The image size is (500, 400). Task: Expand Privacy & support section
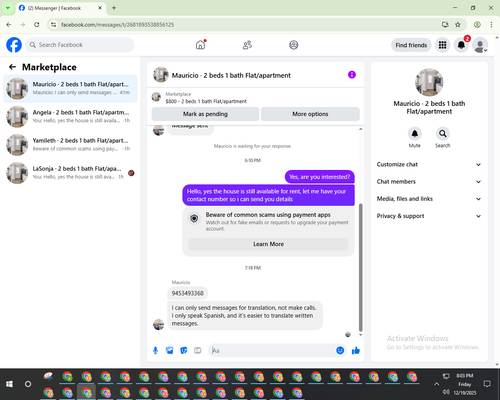click(429, 216)
